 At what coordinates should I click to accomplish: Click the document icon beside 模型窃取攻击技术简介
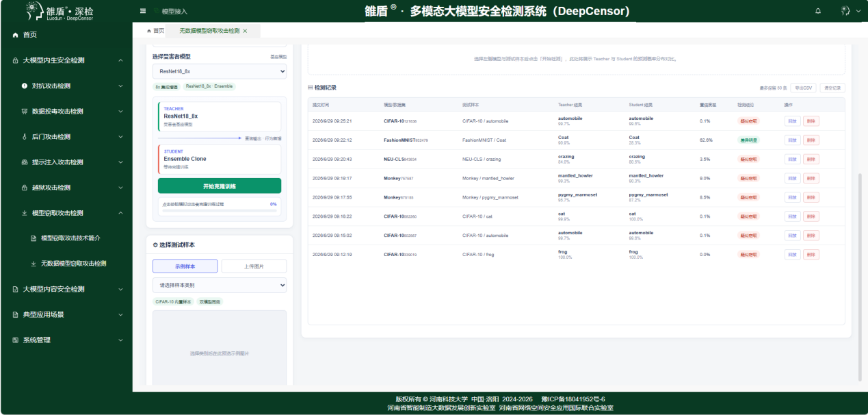click(34, 238)
